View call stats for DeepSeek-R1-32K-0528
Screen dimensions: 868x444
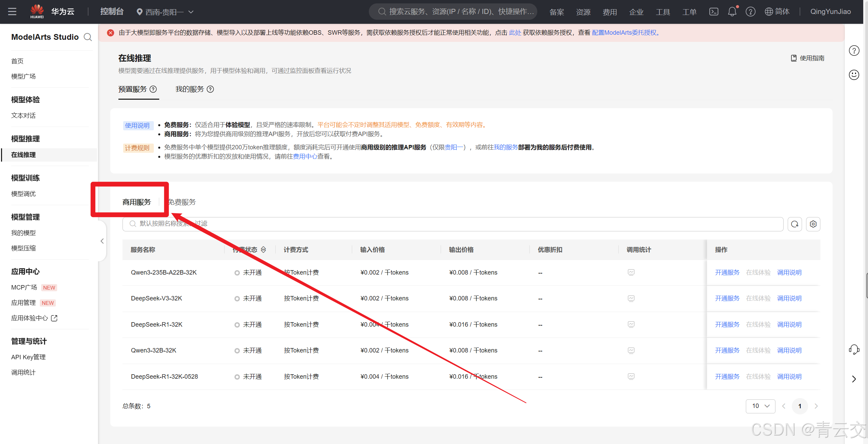[x=631, y=376]
